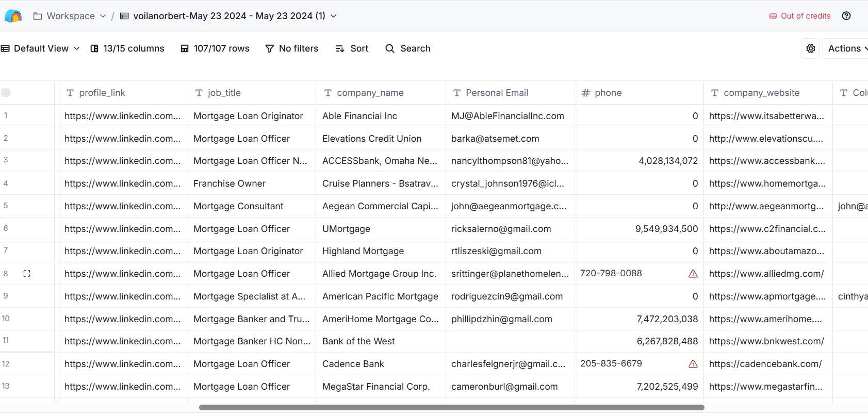Open the Workspace folder breadcrumb
The image size is (868, 417).
70,16
